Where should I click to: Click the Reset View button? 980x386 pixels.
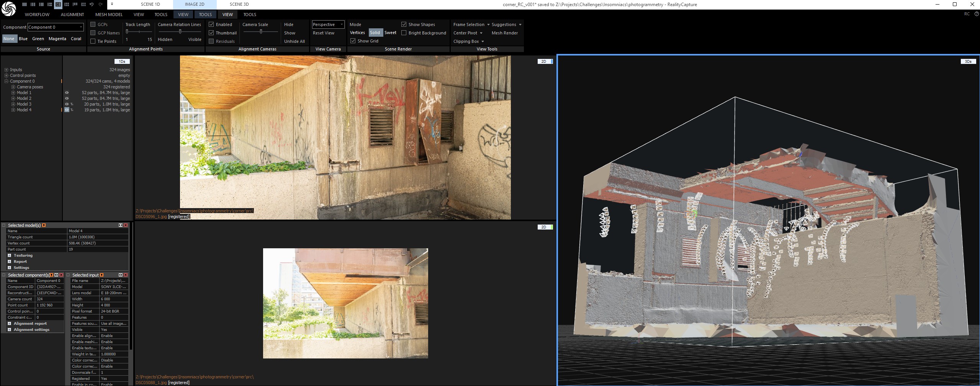pyautogui.click(x=324, y=33)
